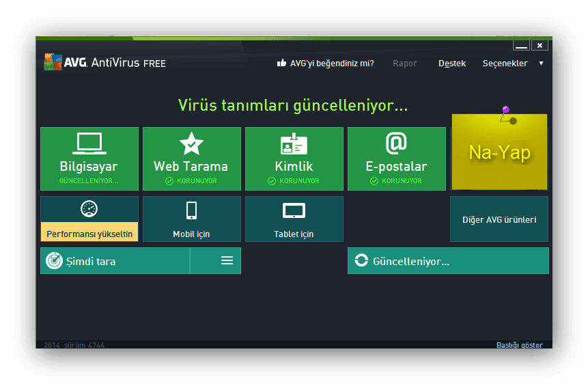The height and width of the screenshot is (384, 588).
Task: Click the Mobil için label
Action: coord(191,234)
